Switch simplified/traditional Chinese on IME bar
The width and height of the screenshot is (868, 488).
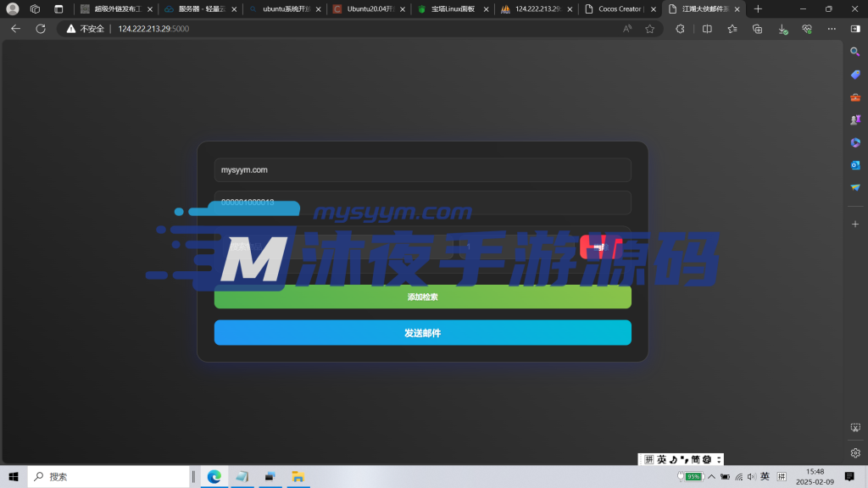pos(696,459)
